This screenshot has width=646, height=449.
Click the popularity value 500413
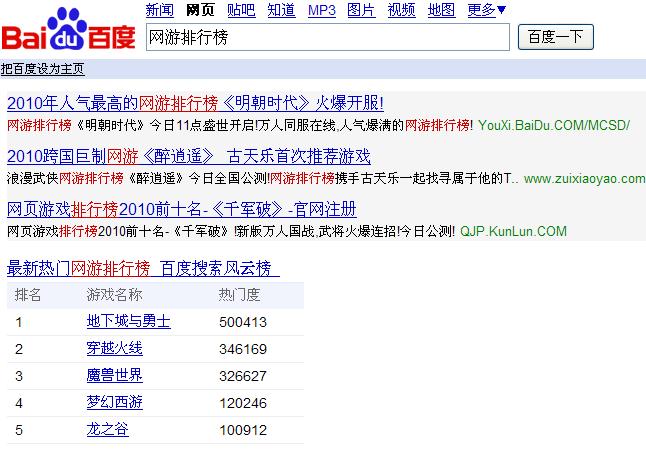(x=243, y=322)
